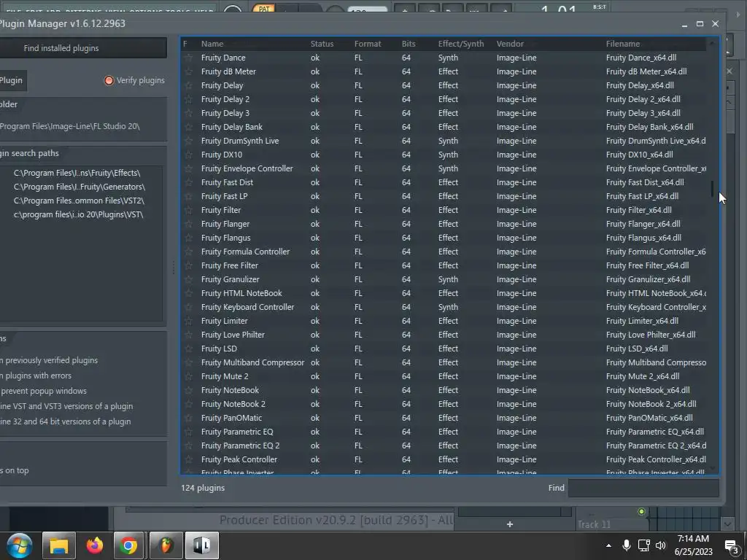Open File Explorer from the taskbar

(59, 545)
